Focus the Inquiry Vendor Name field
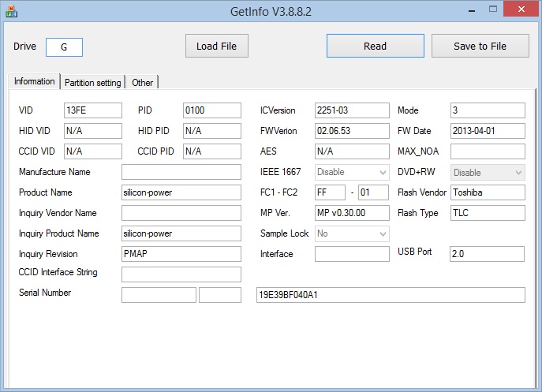542x392 pixels. tap(181, 213)
